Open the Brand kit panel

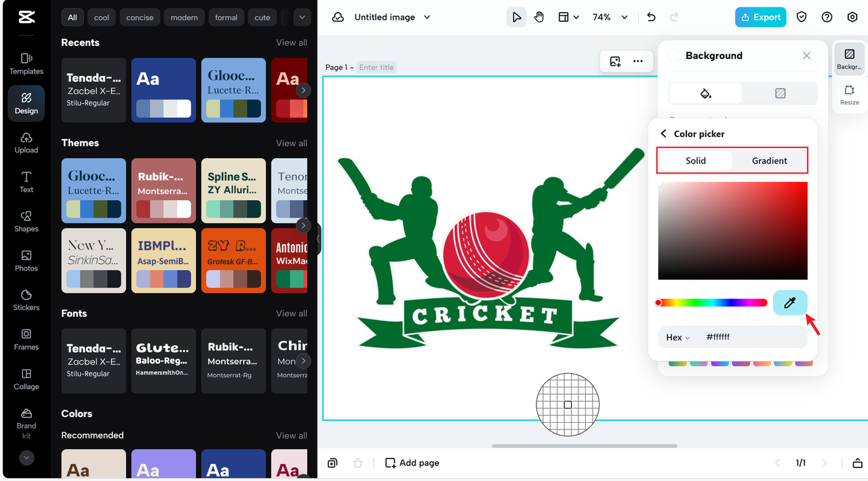coord(26,423)
